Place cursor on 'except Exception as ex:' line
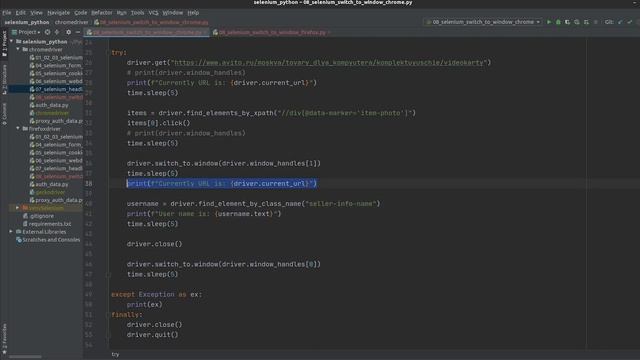 156,294
